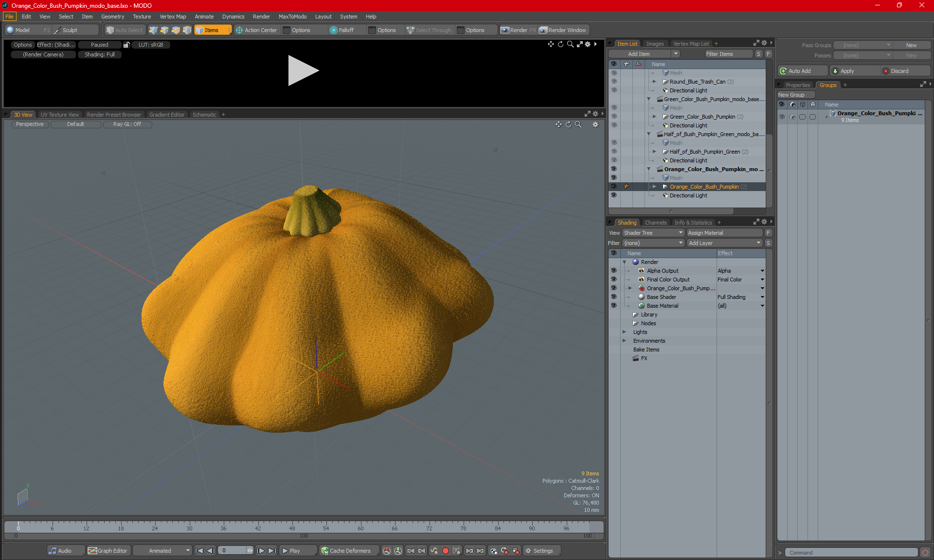Click the Discard button
Image resolution: width=934 pixels, height=560 pixels.
coord(906,71)
